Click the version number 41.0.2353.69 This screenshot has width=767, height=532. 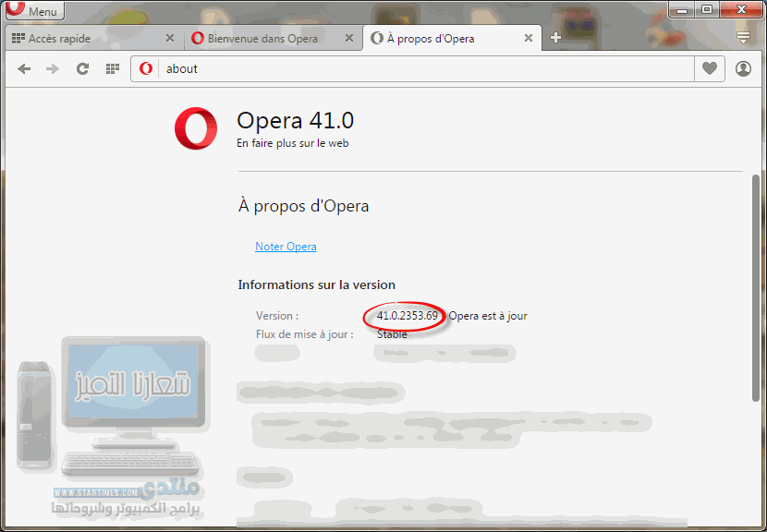coord(407,316)
